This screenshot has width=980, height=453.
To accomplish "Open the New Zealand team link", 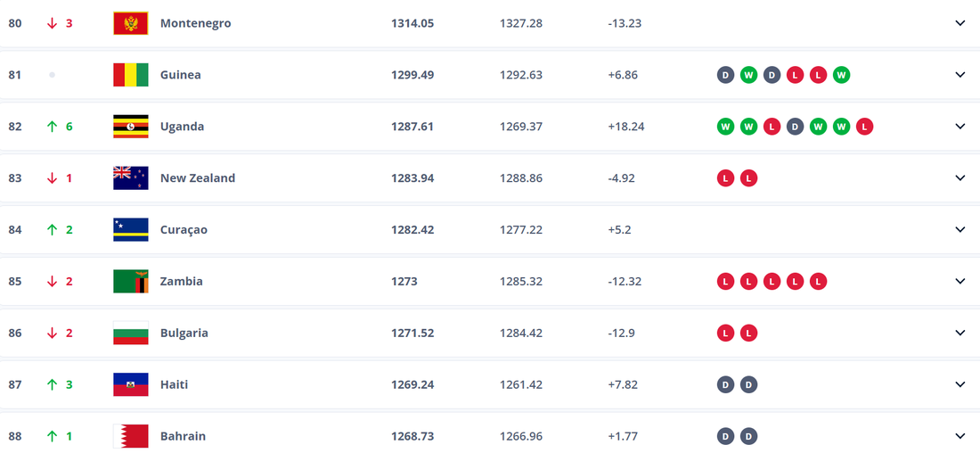I will point(197,178).
